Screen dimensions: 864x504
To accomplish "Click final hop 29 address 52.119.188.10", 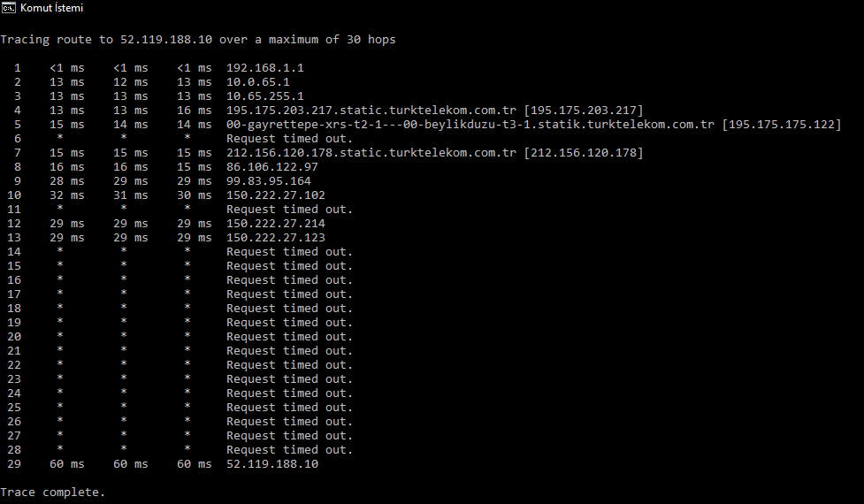I will (x=272, y=464).
